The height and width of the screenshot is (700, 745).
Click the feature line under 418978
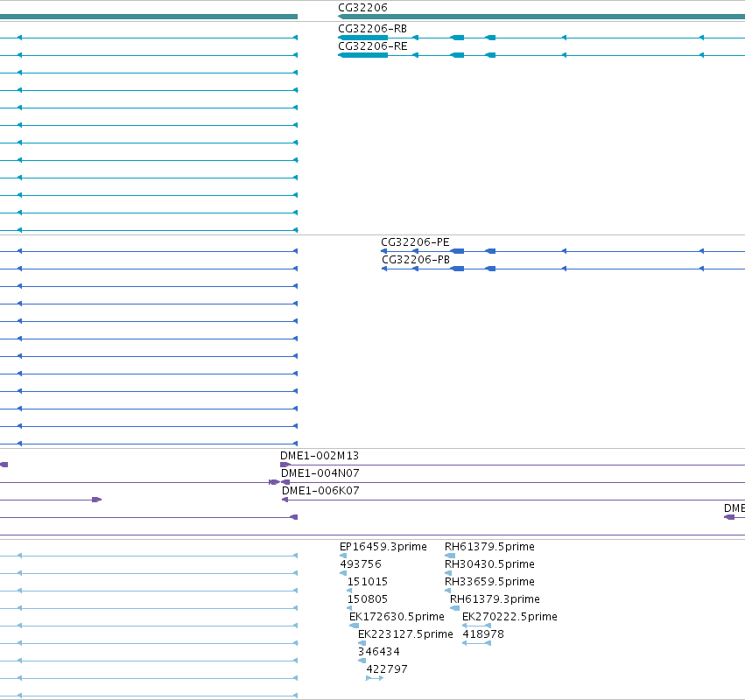tap(476, 643)
